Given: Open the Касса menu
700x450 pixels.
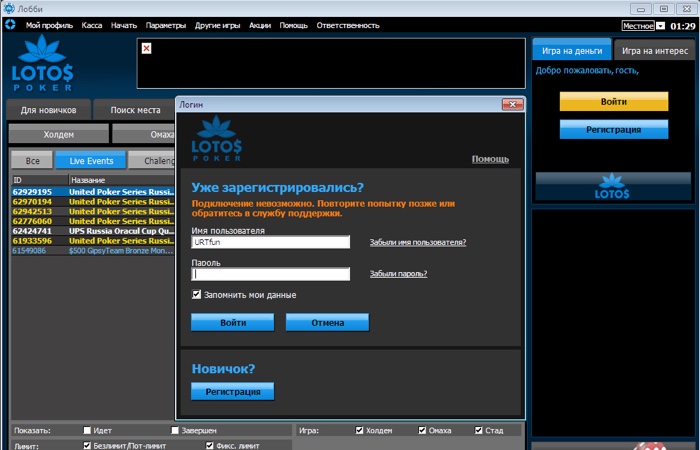Looking at the screenshot, I should tap(92, 25).
